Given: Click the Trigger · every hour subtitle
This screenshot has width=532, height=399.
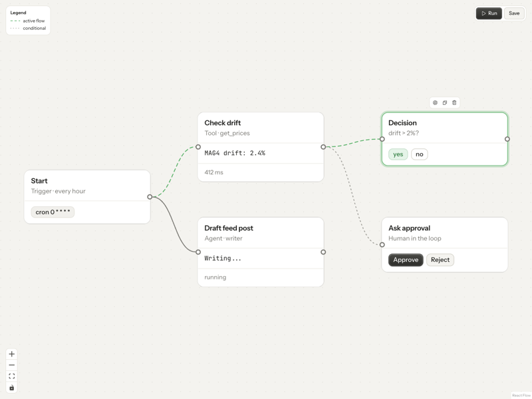Looking at the screenshot, I should 58,191.
